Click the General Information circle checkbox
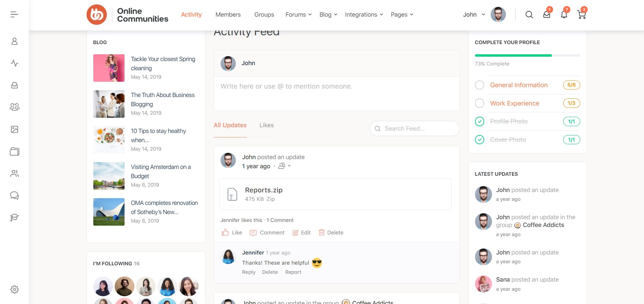 coord(479,85)
